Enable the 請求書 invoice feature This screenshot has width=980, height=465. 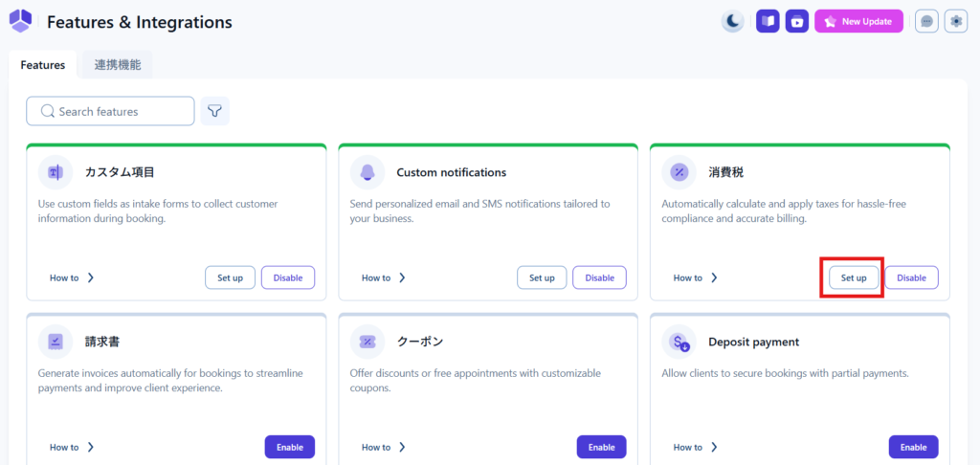(x=289, y=447)
